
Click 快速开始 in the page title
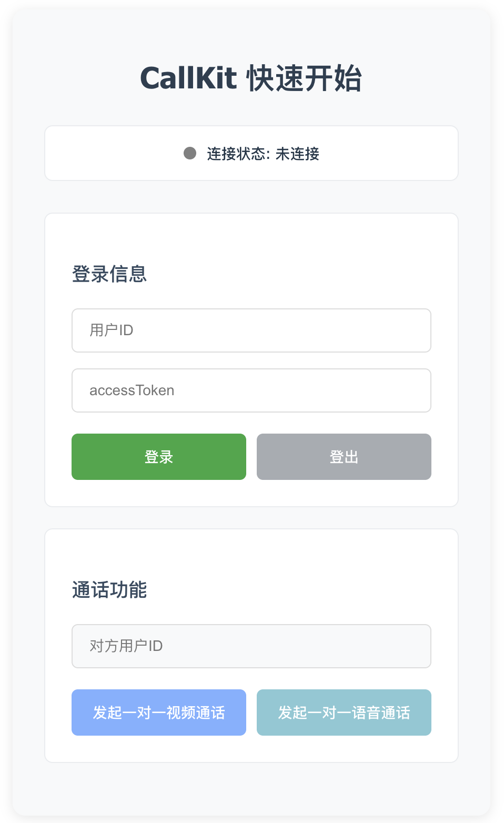pyautogui.click(x=304, y=78)
